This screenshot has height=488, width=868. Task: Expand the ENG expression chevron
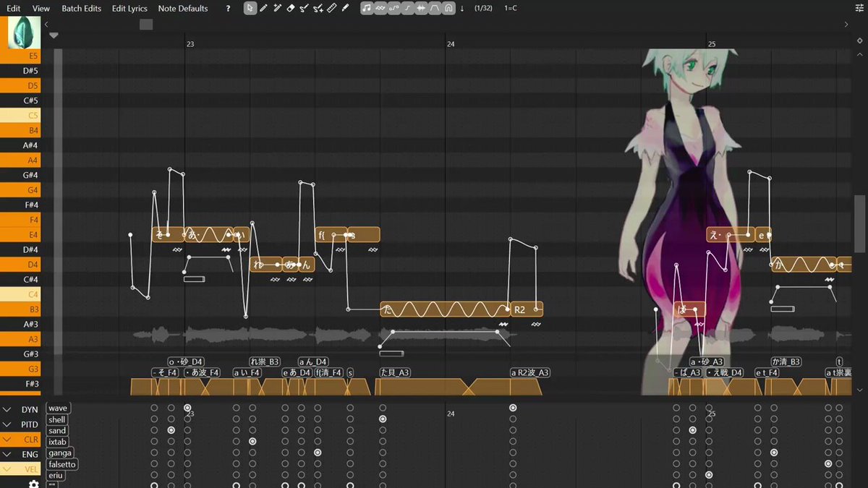coord(7,454)
